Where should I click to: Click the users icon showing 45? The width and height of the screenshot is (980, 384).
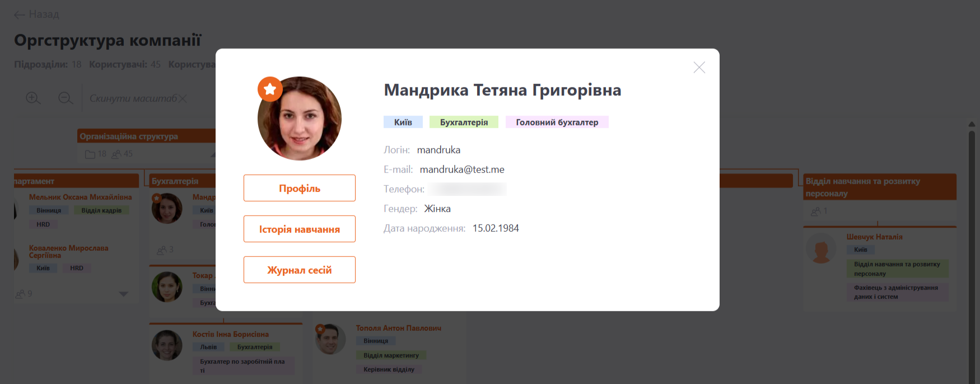[116, 154]
